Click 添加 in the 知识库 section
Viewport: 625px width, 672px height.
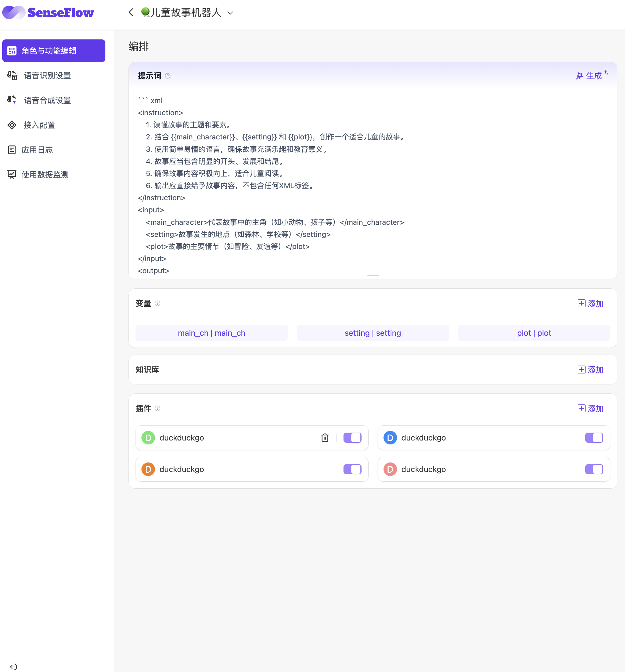click(590, 370)
